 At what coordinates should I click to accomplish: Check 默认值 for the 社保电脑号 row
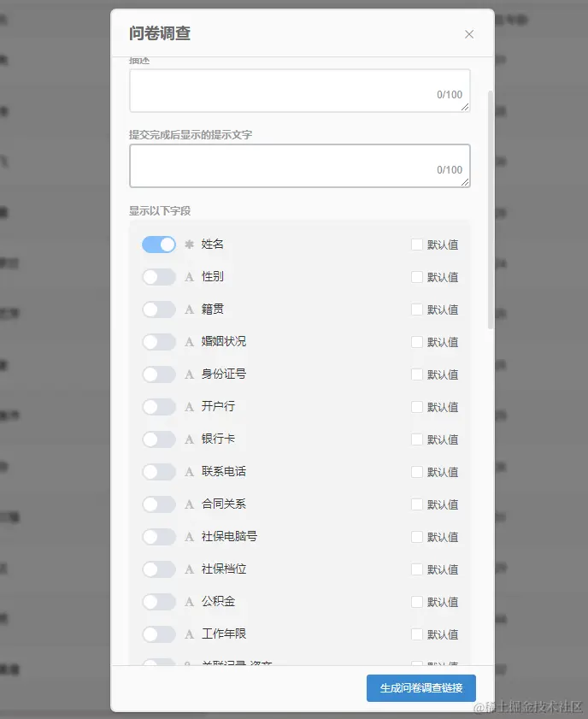(417, 537)
